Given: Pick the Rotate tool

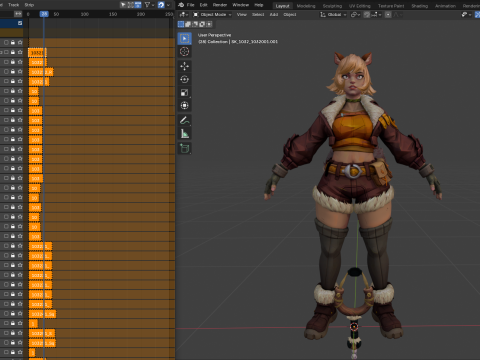Looking at the screenshot, I should pos(184,79).
